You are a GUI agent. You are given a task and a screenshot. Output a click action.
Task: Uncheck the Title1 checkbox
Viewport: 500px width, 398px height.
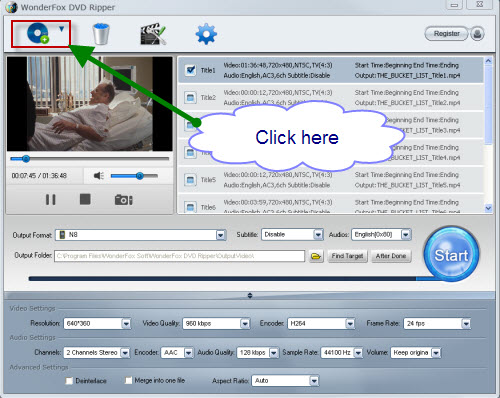pyautogui.click(x=190, y=70)
